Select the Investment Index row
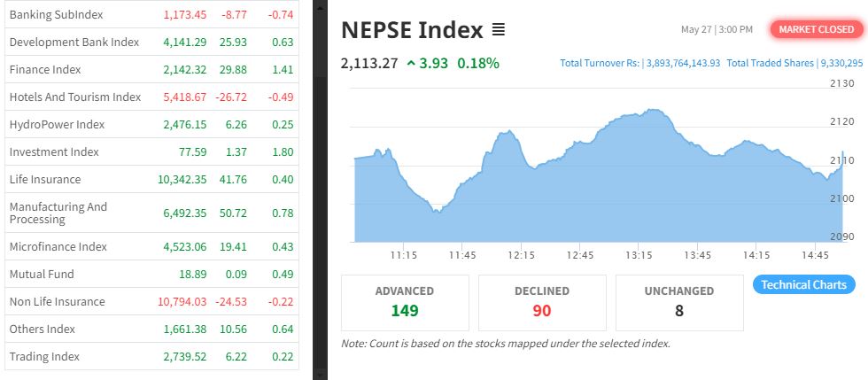Viewport: 868px width, 380px height. tap(54, 151)
